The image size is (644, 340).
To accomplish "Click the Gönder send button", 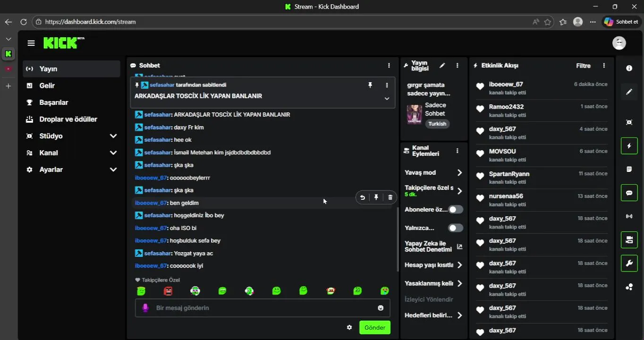I will click(x=375, y=327).
